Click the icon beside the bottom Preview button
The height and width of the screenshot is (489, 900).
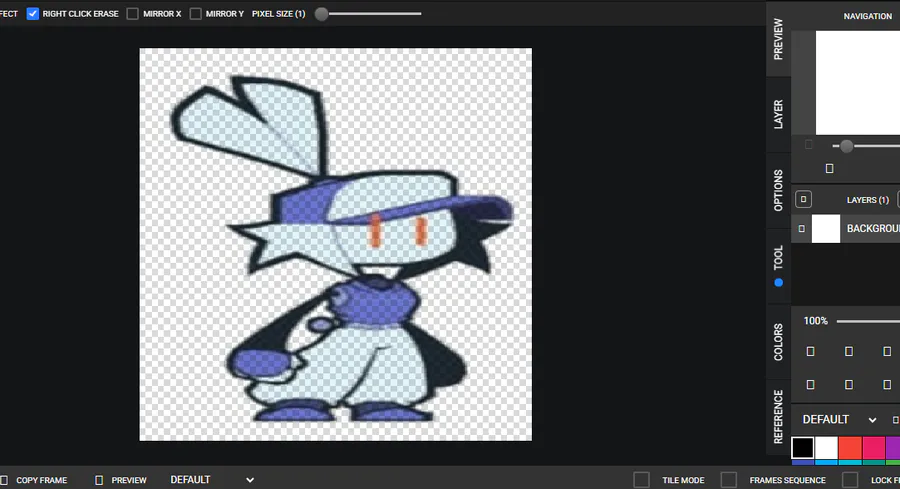[99, 480]
